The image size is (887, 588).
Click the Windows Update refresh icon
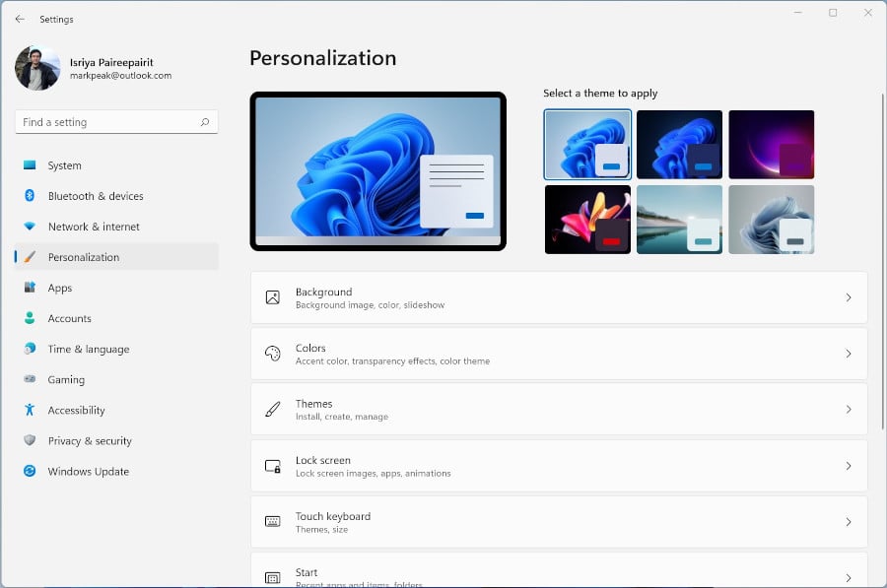click(x=30, y=471)
